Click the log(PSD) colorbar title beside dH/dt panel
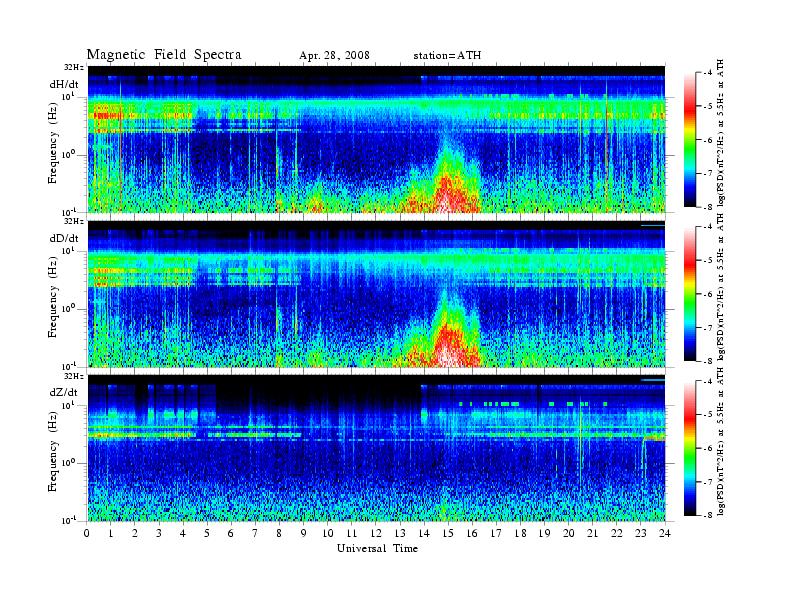The height and width of the screenshot is (612, 792). point(721,133)
